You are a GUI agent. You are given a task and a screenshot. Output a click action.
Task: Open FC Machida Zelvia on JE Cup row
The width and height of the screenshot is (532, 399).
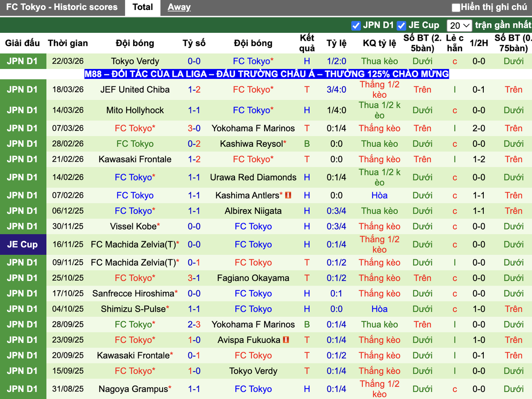tap(134, 244)
